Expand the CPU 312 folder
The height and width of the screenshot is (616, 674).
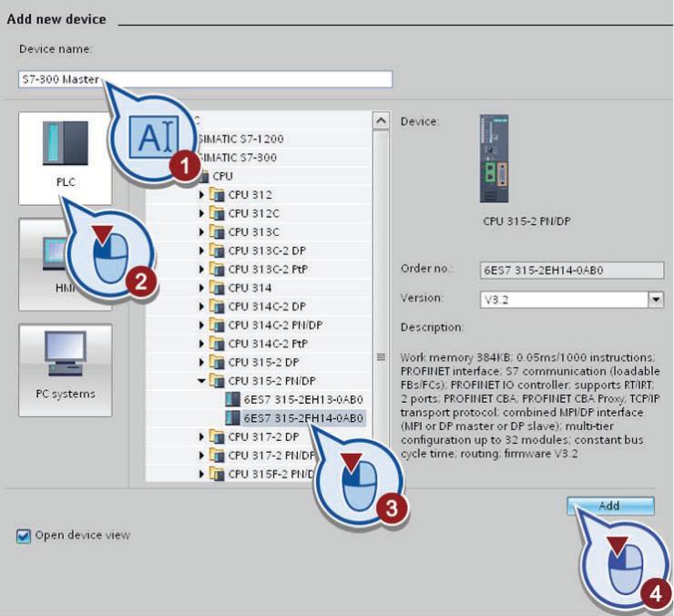pos(201,195)
